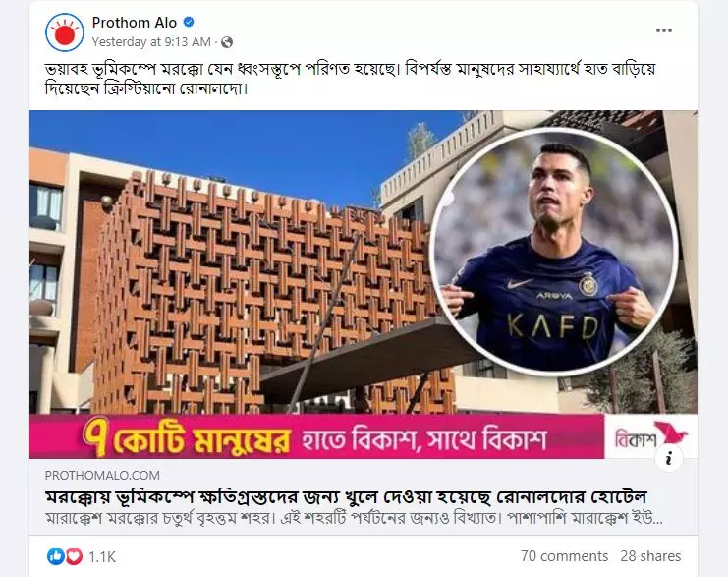
Task: Open the Bengali article headline link
Action: point(346,496)
